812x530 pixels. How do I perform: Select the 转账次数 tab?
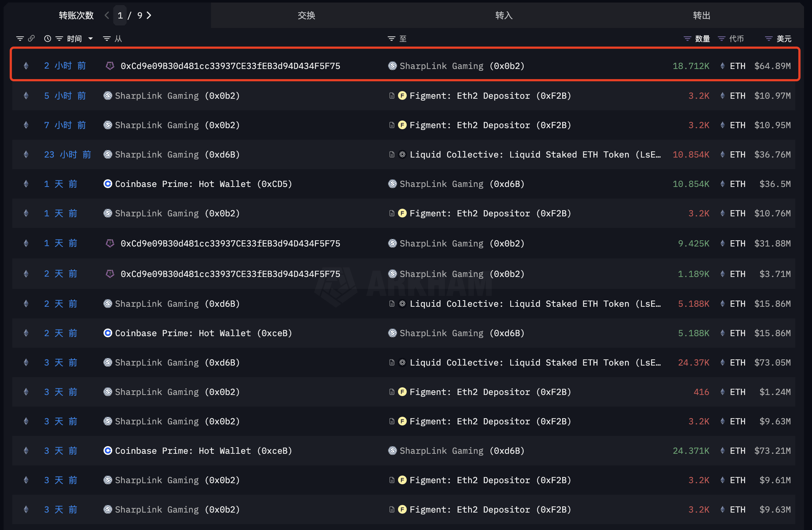[x=76, y=15]
